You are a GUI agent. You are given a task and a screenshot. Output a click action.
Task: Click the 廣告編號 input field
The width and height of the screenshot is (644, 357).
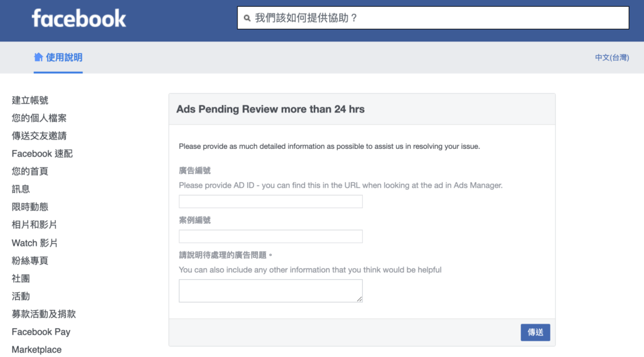(270, 202)
